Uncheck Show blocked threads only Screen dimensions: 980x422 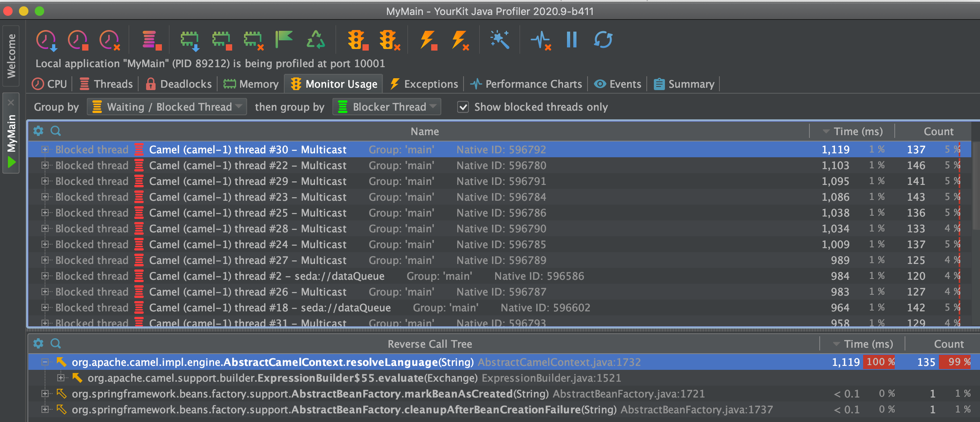tap(463, 107)
